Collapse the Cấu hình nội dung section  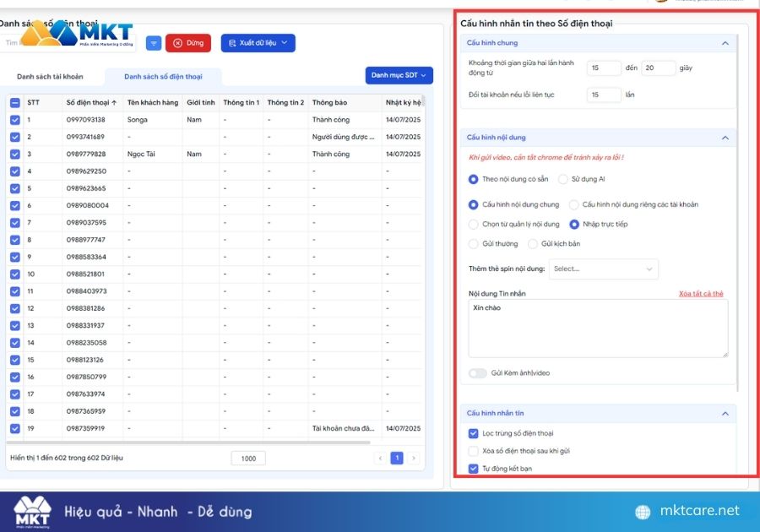click(725, 138)
